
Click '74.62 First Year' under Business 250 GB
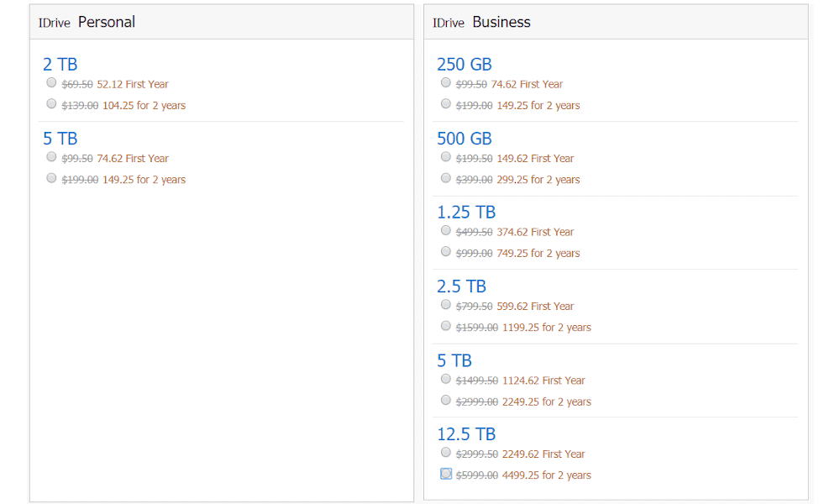pos(528,84)
